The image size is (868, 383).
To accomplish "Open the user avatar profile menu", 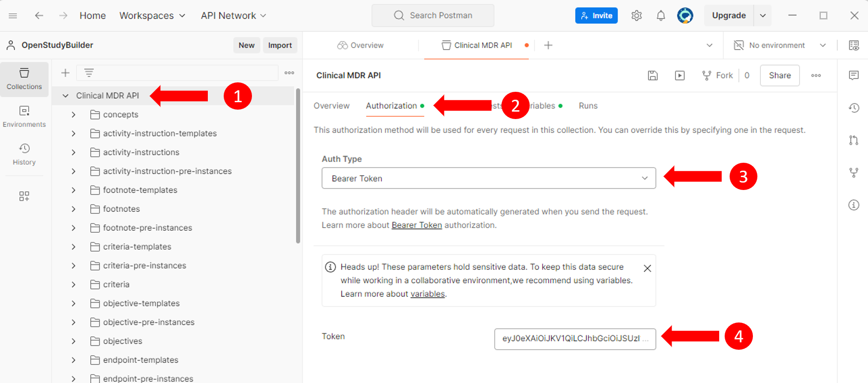I will (685, 16).
